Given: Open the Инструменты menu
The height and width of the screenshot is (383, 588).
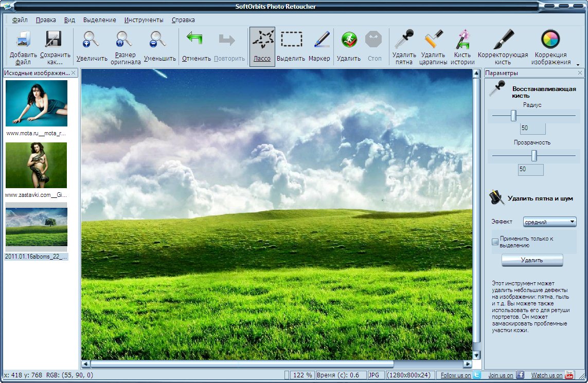Looking at the screenshot, I should pyautogui.click(x=144, y=20).
